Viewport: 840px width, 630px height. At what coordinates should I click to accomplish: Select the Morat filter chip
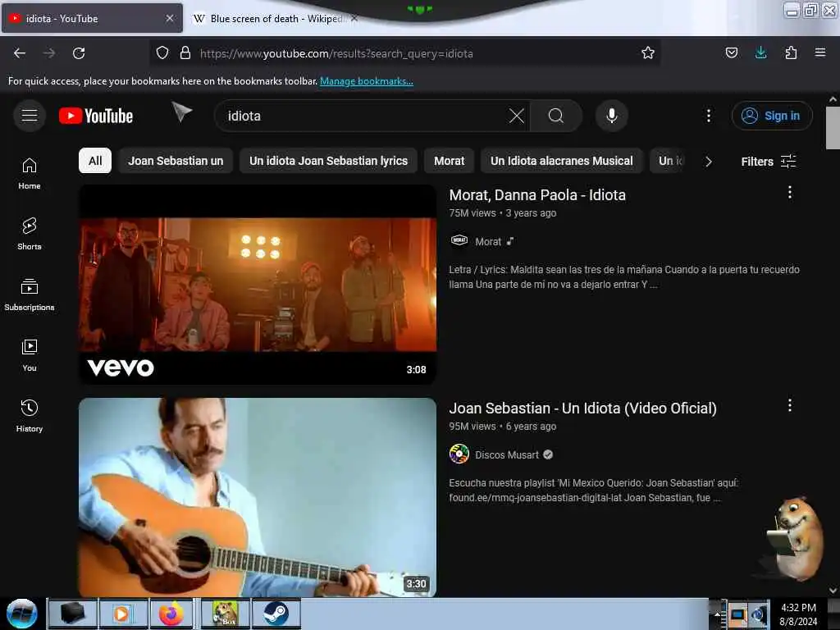(450, 161)
